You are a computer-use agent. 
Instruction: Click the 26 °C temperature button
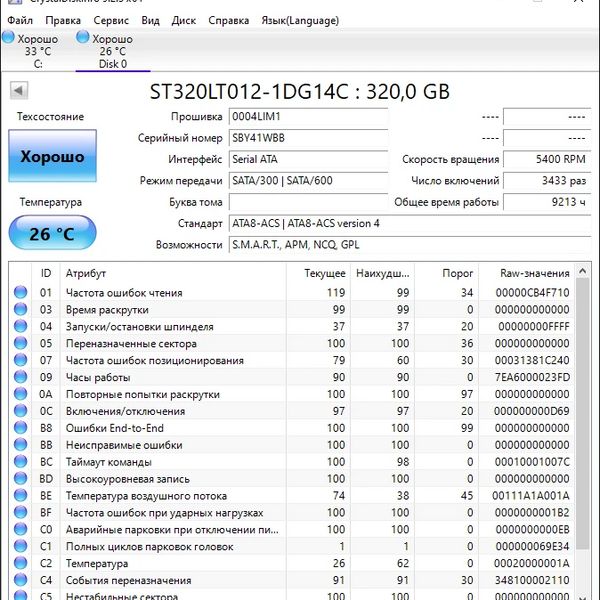coord(52,233)
